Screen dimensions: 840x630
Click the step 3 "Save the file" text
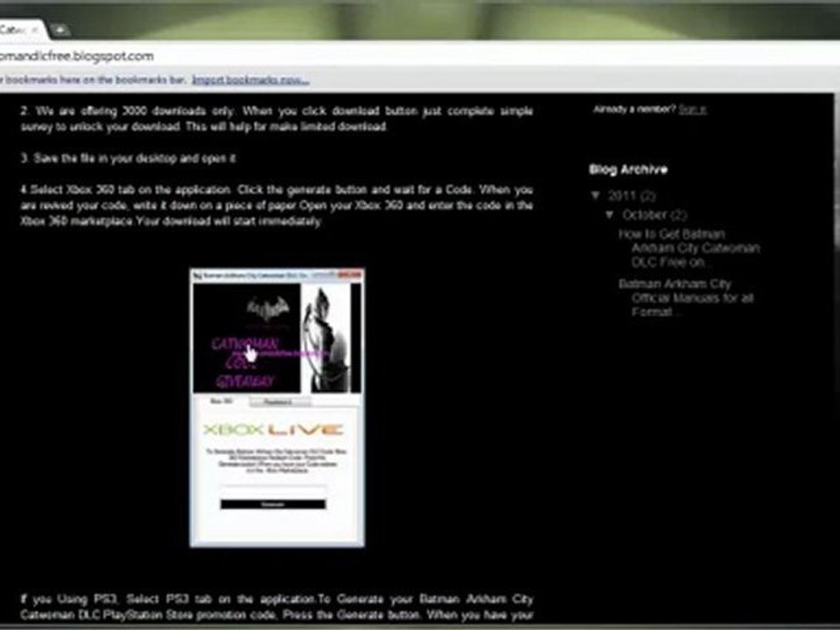point(129,158)
